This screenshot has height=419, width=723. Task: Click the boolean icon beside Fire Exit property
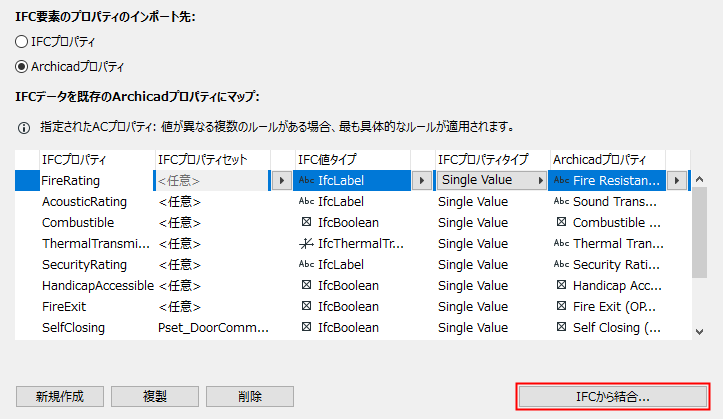[x=561, y=306]
